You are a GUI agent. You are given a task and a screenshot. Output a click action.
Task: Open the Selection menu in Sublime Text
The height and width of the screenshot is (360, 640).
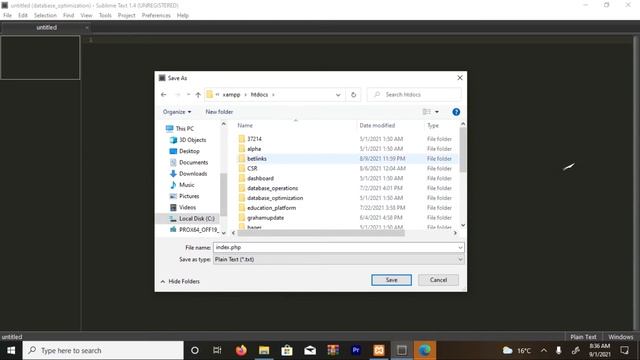click(45, 16)
